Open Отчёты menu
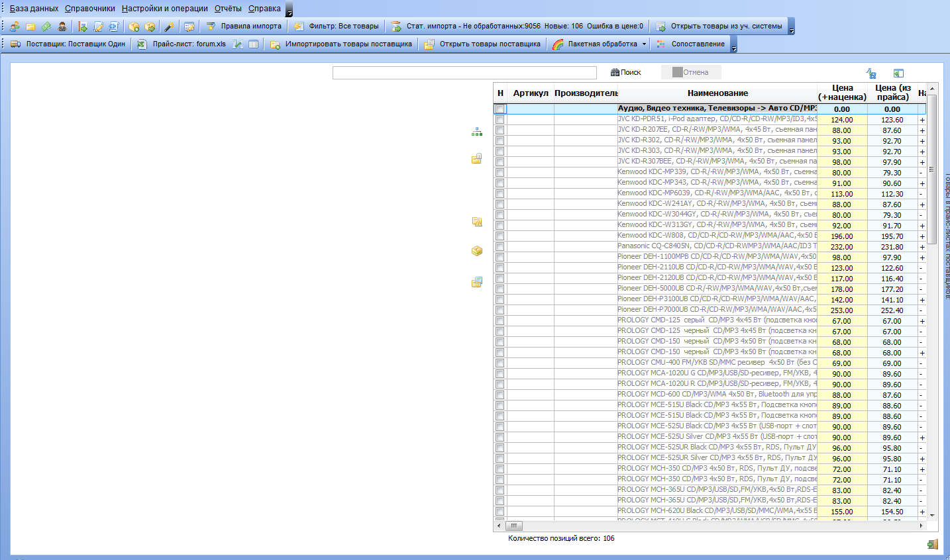 pyautogui.click(x=228, y=9)
